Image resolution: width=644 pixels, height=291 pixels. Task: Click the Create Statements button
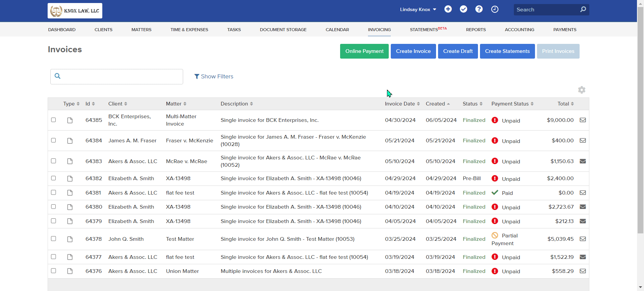click(x=507, y=51)
